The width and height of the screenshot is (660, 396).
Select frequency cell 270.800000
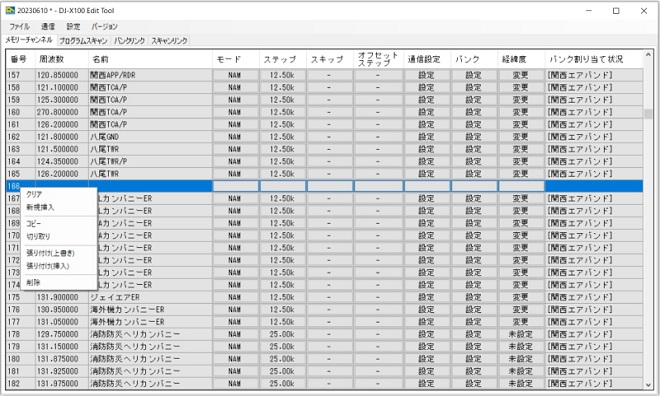[x=62, y=112]
